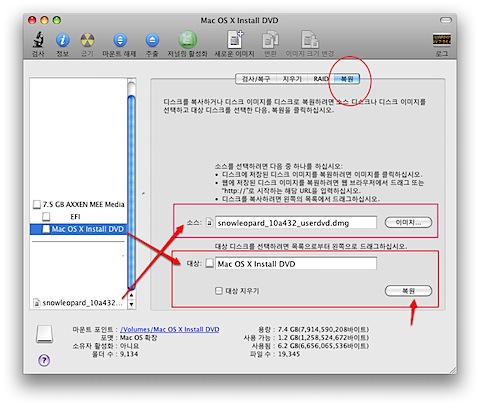Click the sidebar scroll up arrow
This screenshot has width=478, height=406.
132,295
